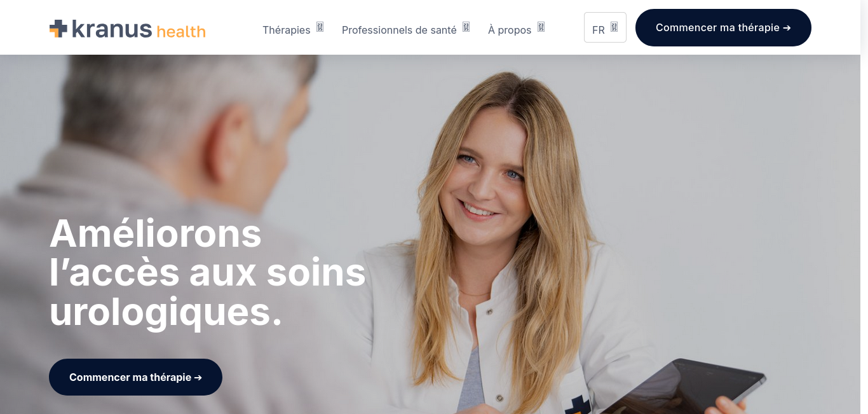Click the arrow in hero Commencer ma thérapie button

click(x=198, y=378)
